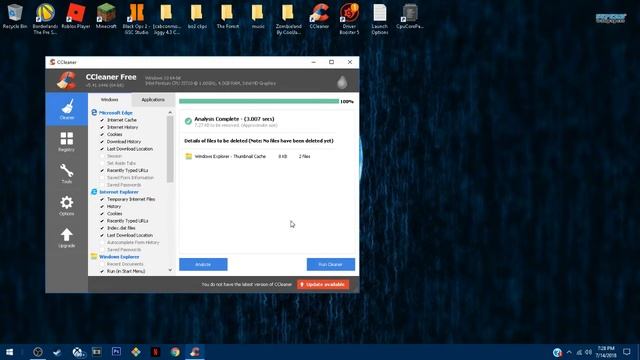640x360 pixels.
Task: Open Netflix from the taskbar
Action: click(156, 352)
